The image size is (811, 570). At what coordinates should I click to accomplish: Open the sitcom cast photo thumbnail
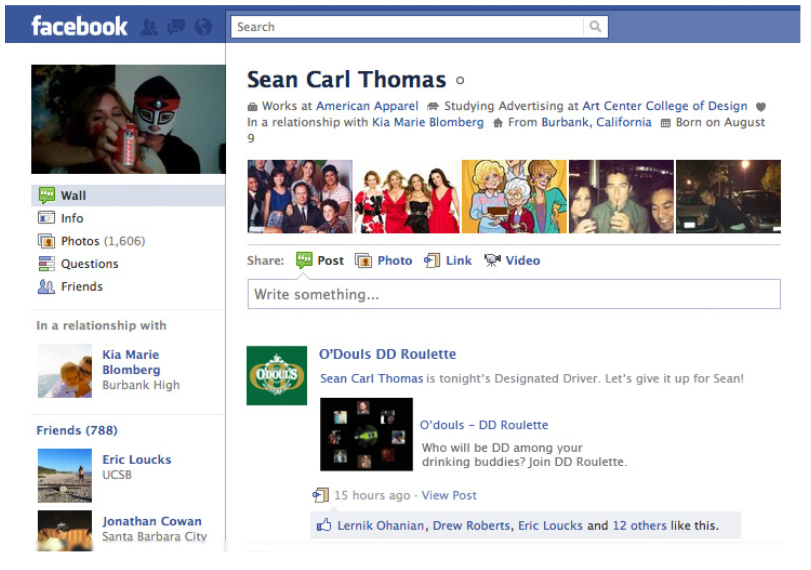click(300, 197)
